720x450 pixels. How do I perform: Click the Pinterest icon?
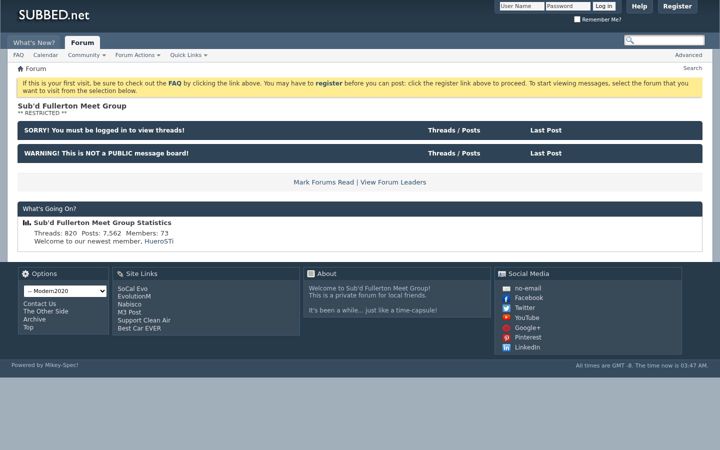(x=506, y=338)
